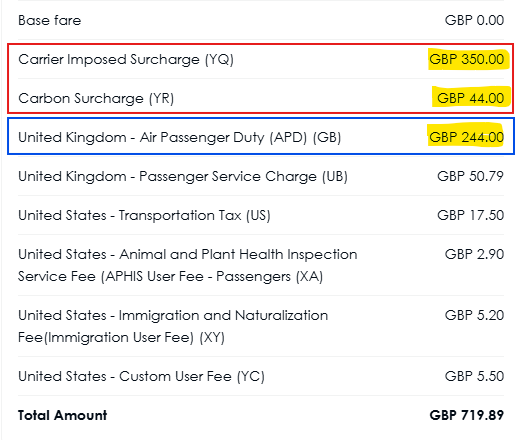Click the GBP 2.90 amount
Viewport: 515px width, 440px height.
click(474, 254)
